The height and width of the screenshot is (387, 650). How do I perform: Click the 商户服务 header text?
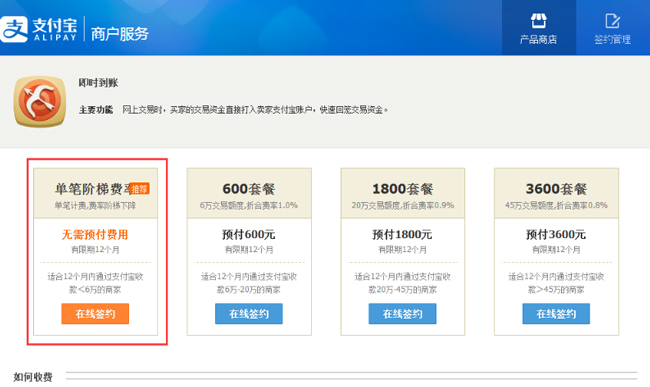click(119, 34)
